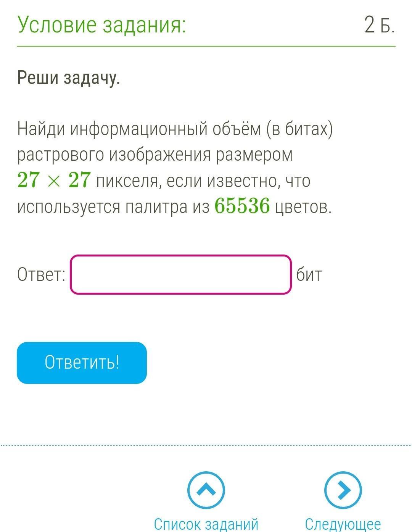Click the bold Реши задачу text
412x532 pixels.
[x=69, y=78]
